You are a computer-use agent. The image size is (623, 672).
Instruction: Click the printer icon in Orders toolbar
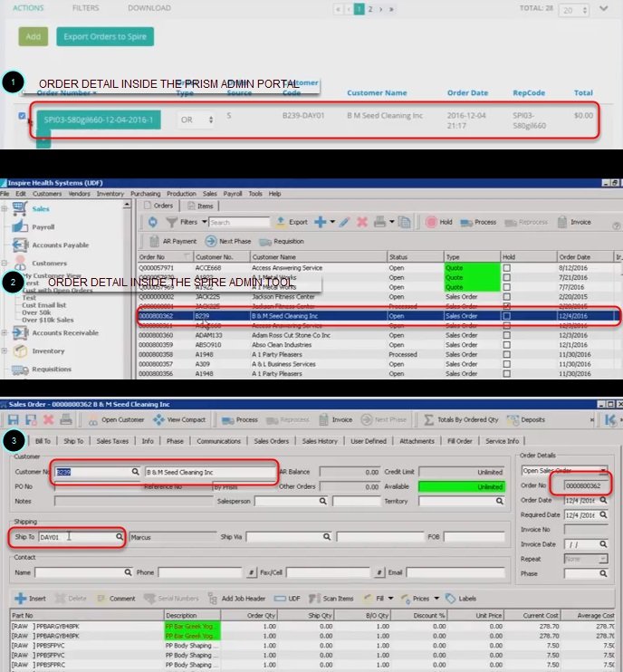[x=379, y=222]
